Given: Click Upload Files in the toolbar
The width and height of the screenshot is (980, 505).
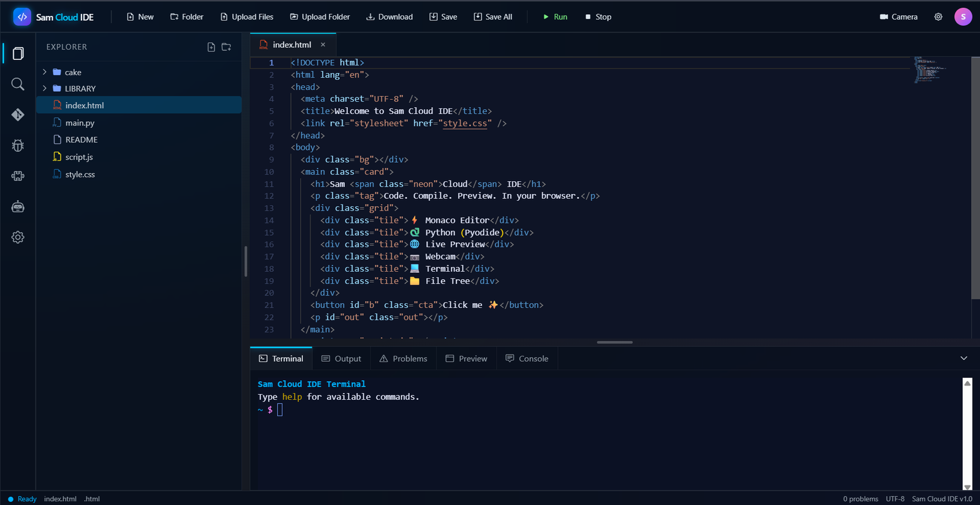Looking at the screenshot, I should point(247,17).
